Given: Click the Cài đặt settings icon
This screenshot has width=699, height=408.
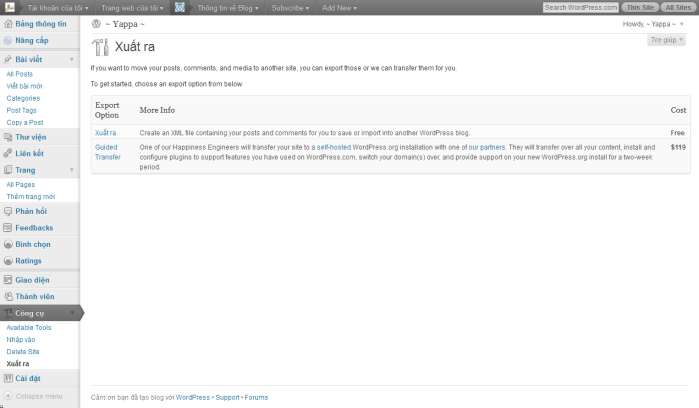Looking at the screenshot, I should (8, 379).
